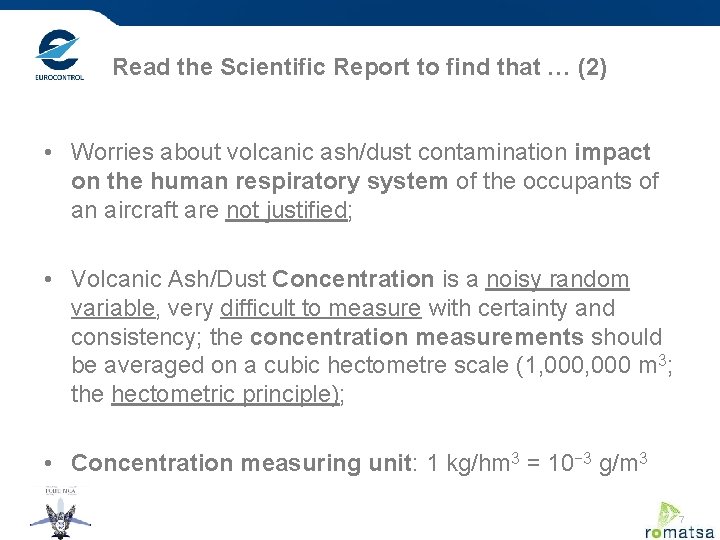This screenshot has width=720, height=540.
Task: Click the winged emblem logo at bottom left
Action: pos(60,516)
